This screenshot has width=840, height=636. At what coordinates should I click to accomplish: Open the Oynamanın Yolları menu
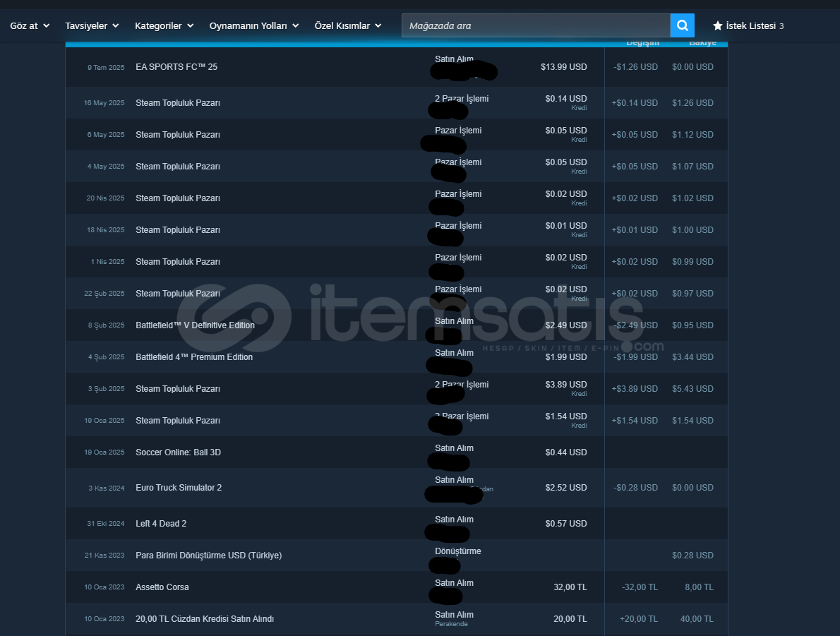pyautogui.click(x=253, y=25)
